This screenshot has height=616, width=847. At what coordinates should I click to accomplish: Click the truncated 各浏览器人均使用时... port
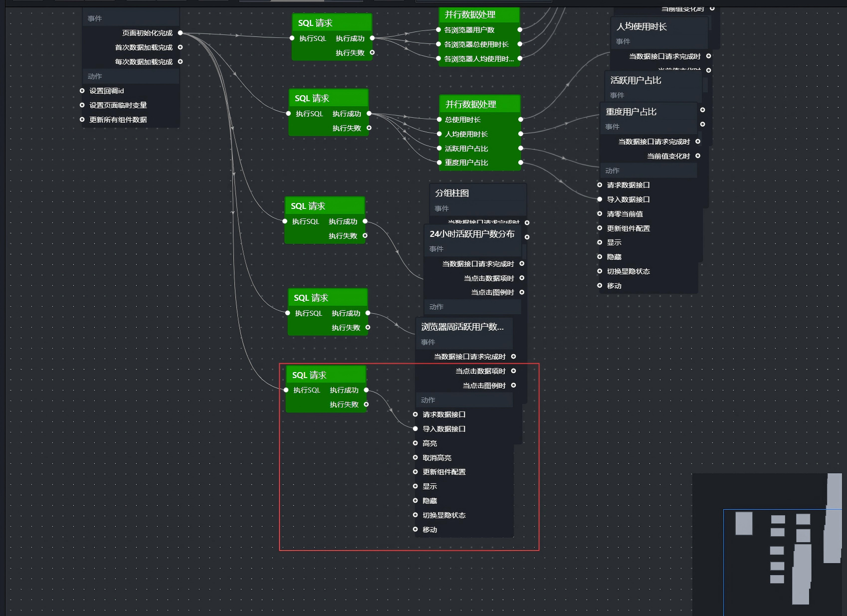479,59
